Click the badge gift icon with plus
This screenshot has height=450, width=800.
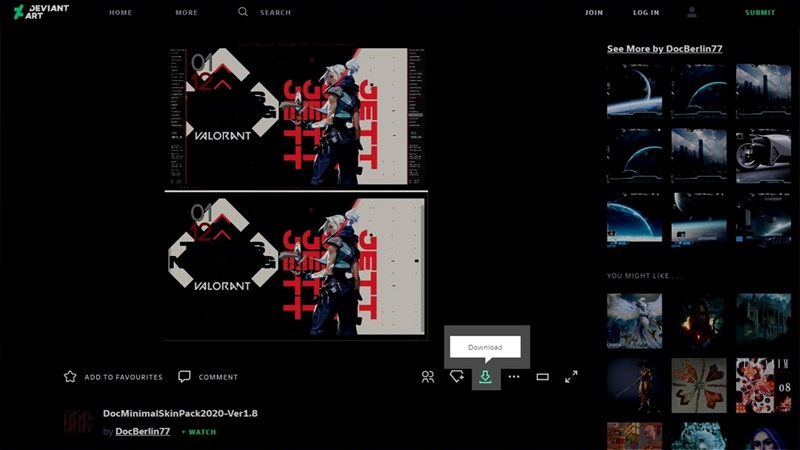pos(457,377)
